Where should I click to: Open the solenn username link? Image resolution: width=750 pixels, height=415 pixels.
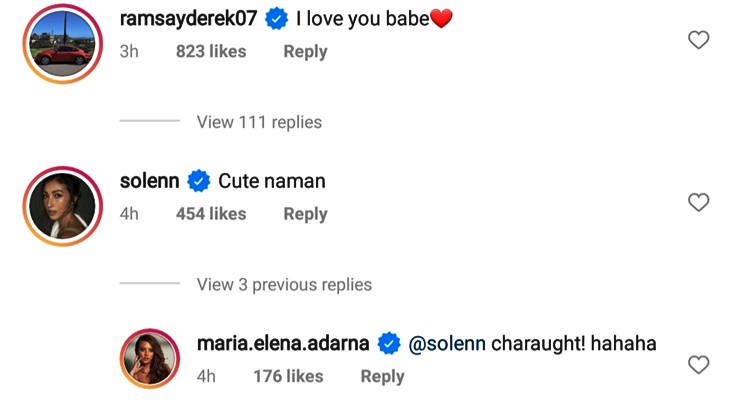coord(149,181)
